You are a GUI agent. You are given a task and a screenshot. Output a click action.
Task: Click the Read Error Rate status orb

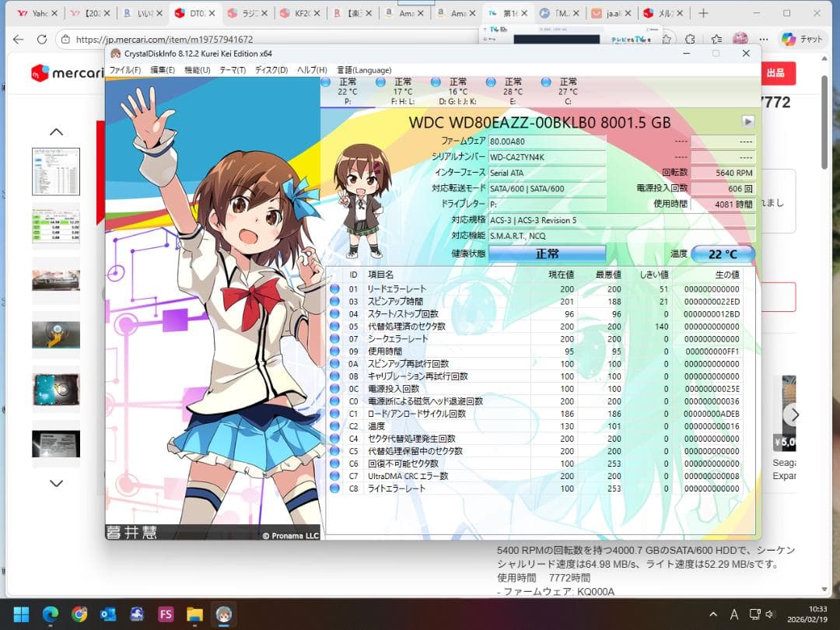pyautogui.click(x=334, y=289)
